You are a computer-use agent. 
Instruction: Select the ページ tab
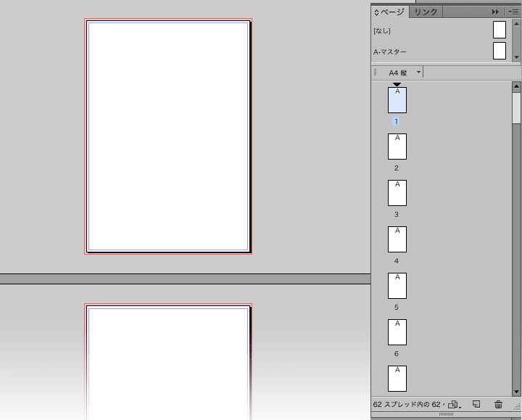tap(393, 12)
